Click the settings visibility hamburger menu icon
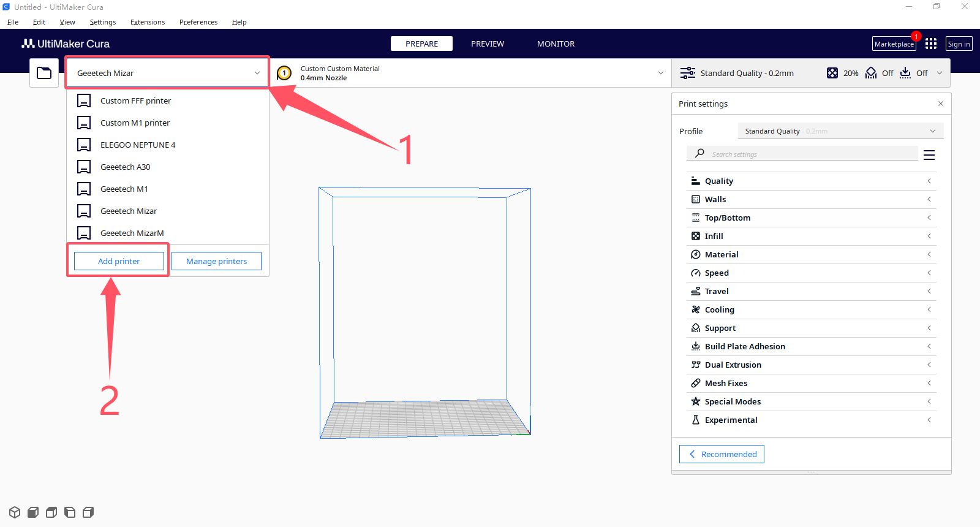Viewport: 980px width, 527px height. coord(929,155)
